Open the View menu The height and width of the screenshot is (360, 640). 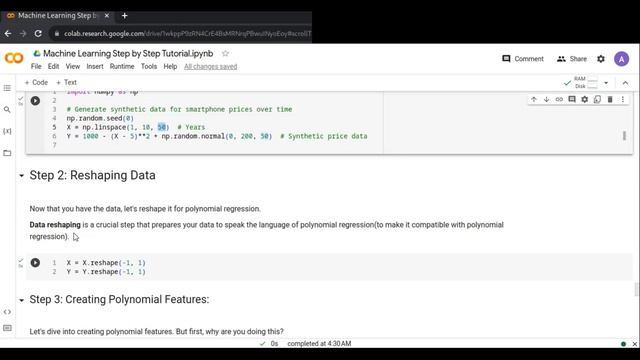point(73,67)
